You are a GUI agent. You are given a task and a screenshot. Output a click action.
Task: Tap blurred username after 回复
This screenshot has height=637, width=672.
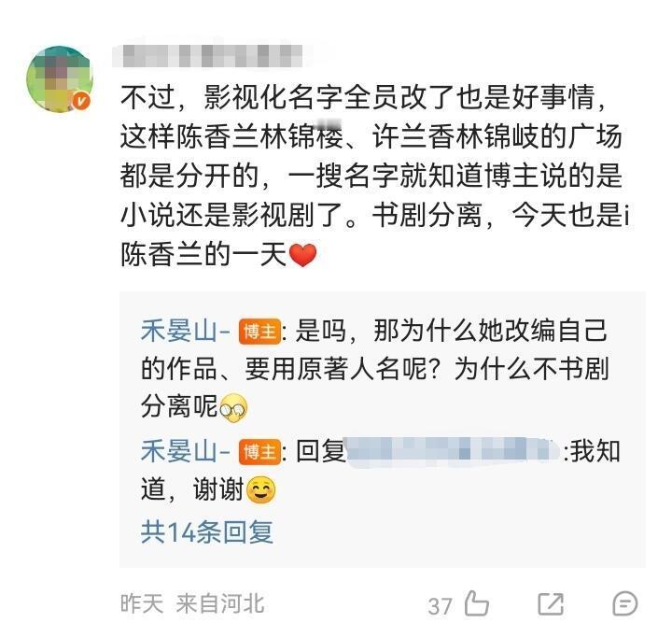click(453, 452)
